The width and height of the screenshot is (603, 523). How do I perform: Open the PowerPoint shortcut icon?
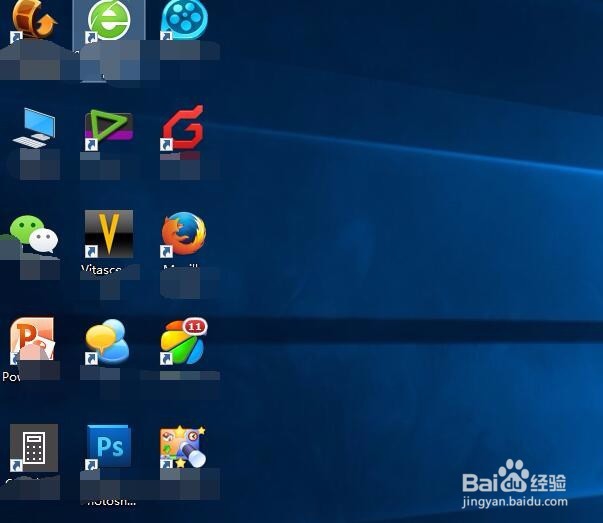click(x=32, y=340)
